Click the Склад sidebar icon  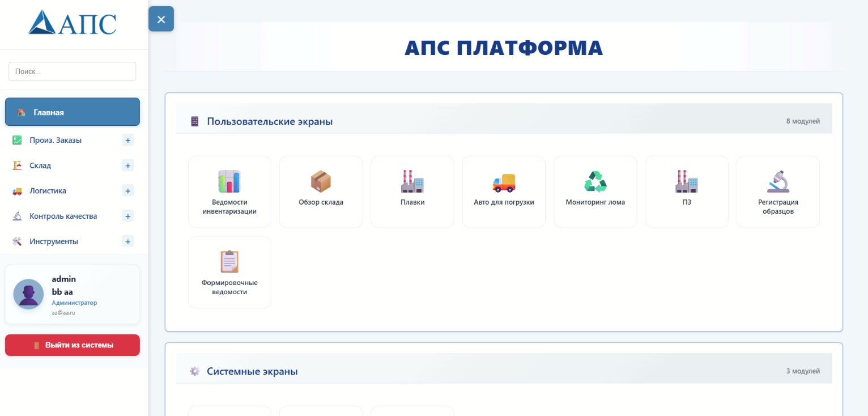coord(17,165)
